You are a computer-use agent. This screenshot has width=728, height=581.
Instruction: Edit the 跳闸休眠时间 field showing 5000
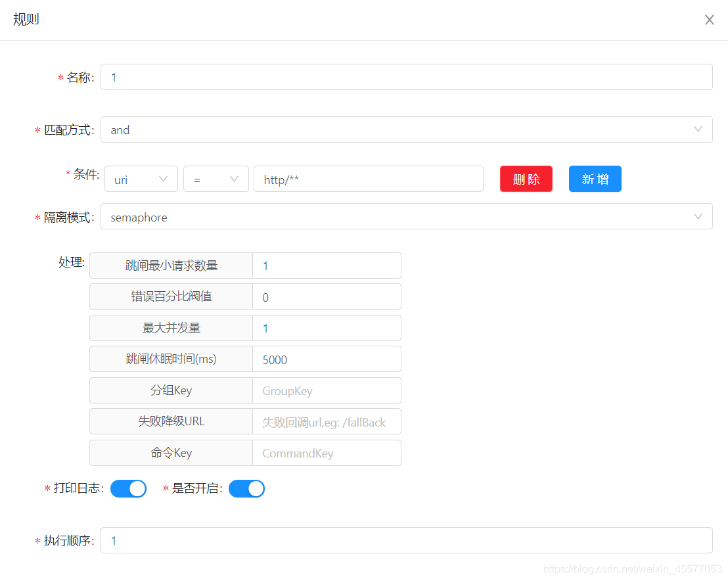tap(327, 359)
